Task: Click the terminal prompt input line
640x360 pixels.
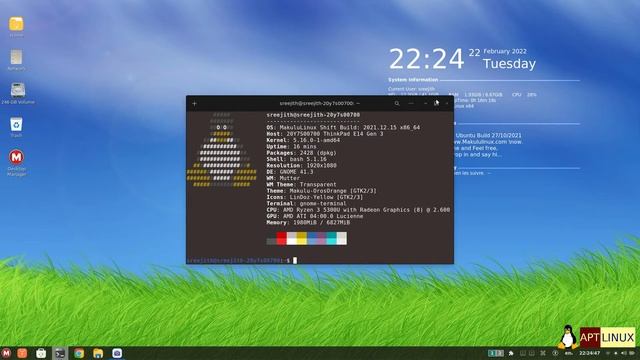Action: click(242, 260)
